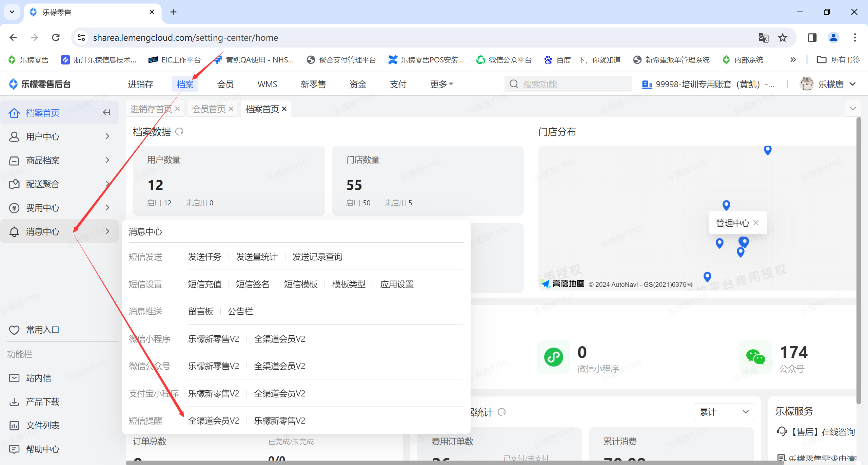Image resolution: width=868 pixels, height=465 pixels.
Task: Click the lowest map pin near AutoNavi text
Action: [707, 277]
